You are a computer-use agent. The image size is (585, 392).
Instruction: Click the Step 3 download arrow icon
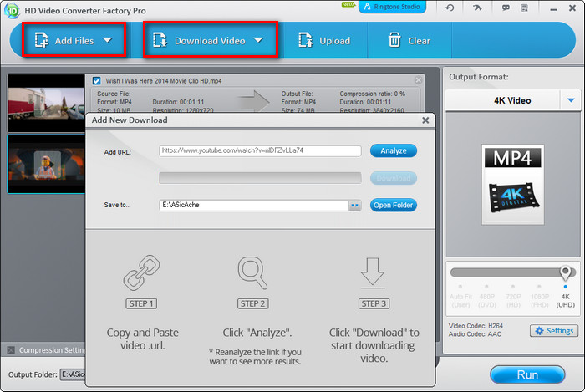[373, 272]
